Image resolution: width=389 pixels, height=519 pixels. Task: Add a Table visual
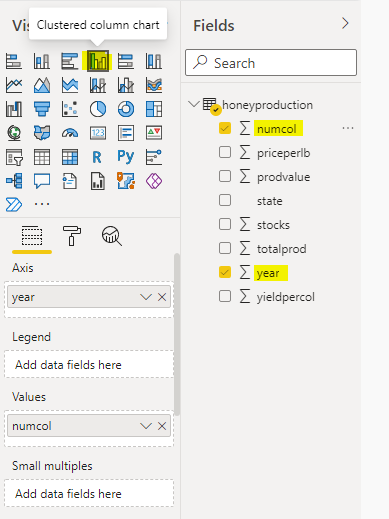(x=42, y=157)
